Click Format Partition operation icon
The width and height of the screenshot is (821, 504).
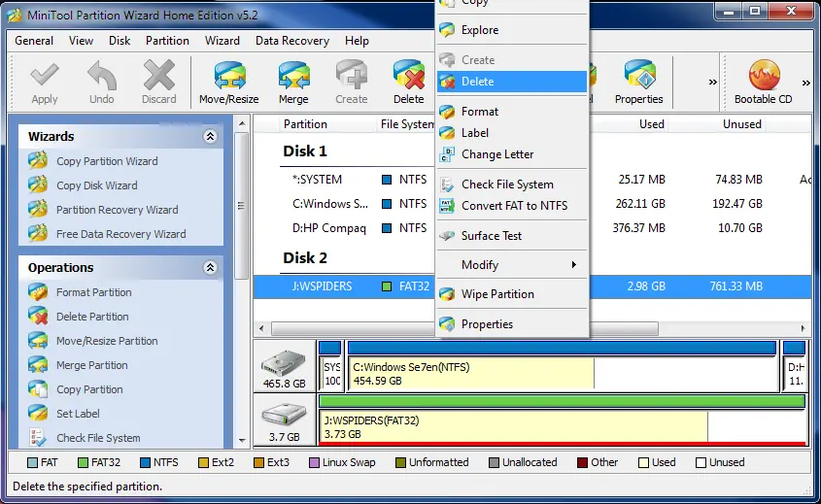point(38,292)
